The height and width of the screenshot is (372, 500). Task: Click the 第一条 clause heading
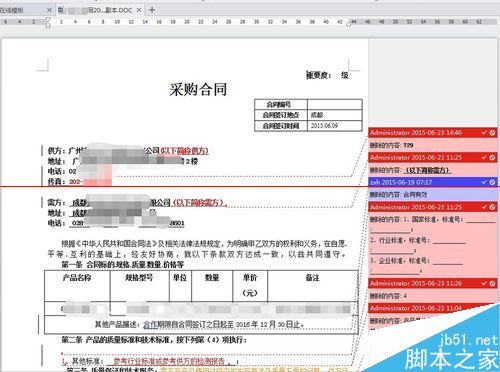pyautogui.click(x=123, y=265)
